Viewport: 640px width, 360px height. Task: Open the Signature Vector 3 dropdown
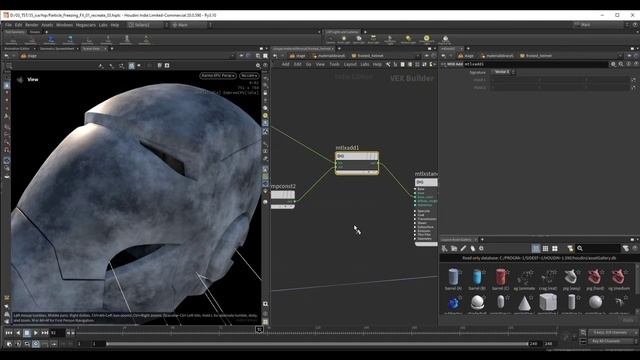(x=503, y=72)
